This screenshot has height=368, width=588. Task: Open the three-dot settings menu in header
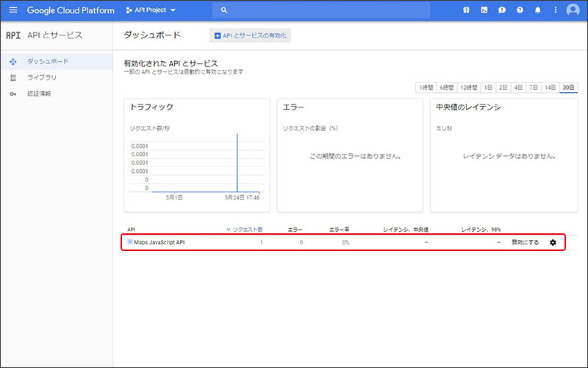click(556, 10)
